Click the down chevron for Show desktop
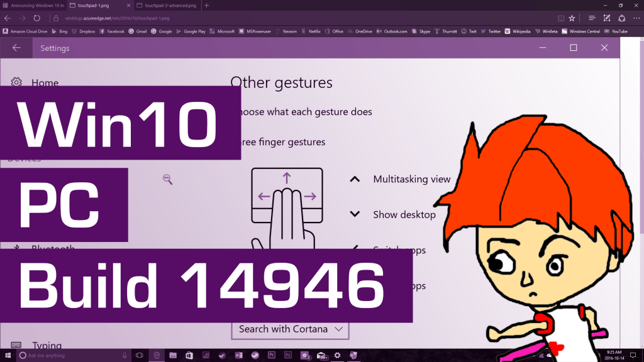The height and width of the screenshot is (362, 644). tap(355, 214)
